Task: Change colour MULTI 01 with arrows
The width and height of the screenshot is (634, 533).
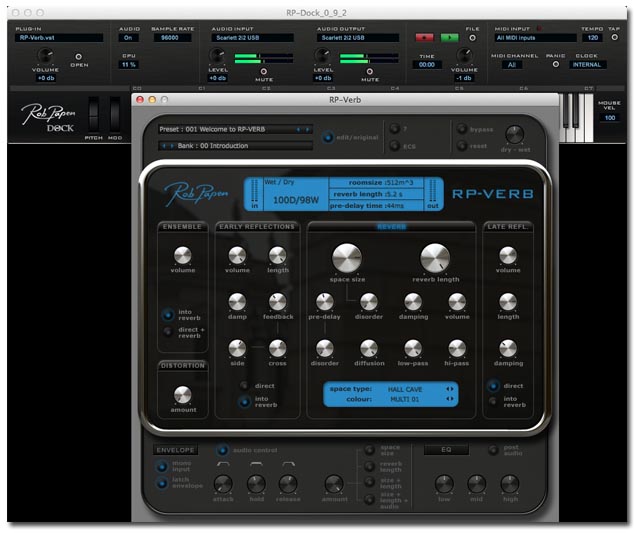Action: tap(450, 399)
